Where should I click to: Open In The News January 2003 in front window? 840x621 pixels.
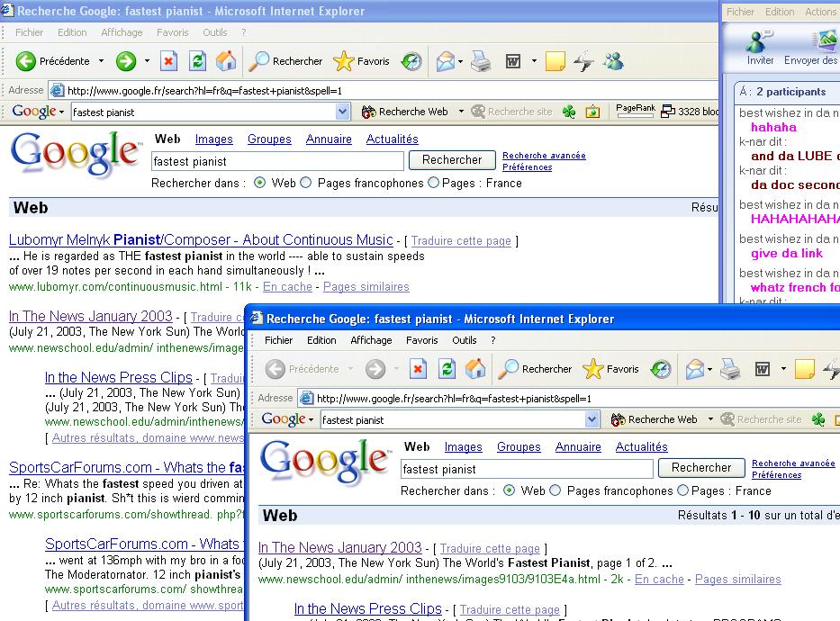coord(340,548)
